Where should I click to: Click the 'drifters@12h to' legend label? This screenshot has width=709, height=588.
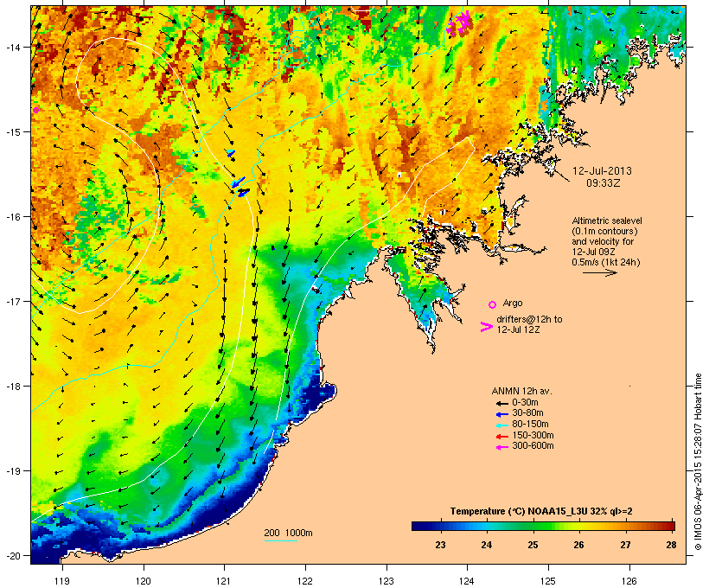(x=529, y=319)
